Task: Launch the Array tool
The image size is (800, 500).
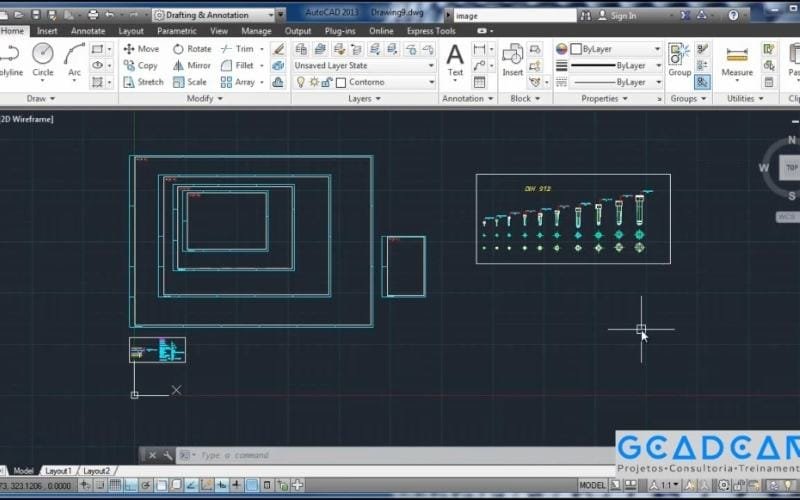Action: 238,82
